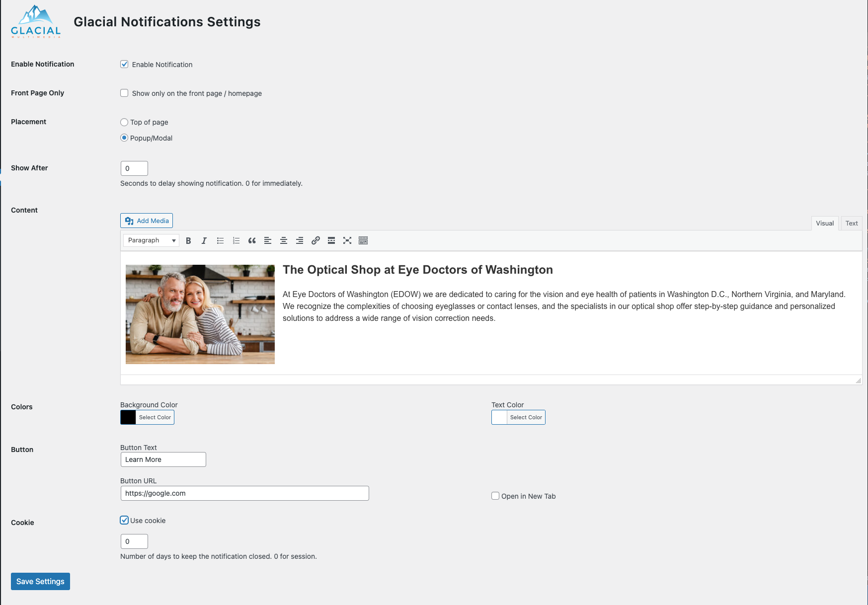Align text to center
The height and width of the screenshot is (605, 868).
coord(284,240)
